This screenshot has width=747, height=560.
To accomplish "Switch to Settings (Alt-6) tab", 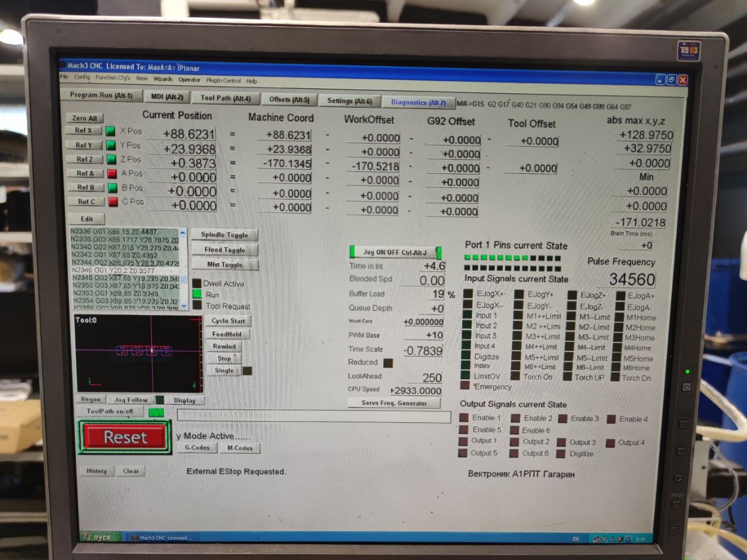I will pyautogui.click(x=350, y=101).
